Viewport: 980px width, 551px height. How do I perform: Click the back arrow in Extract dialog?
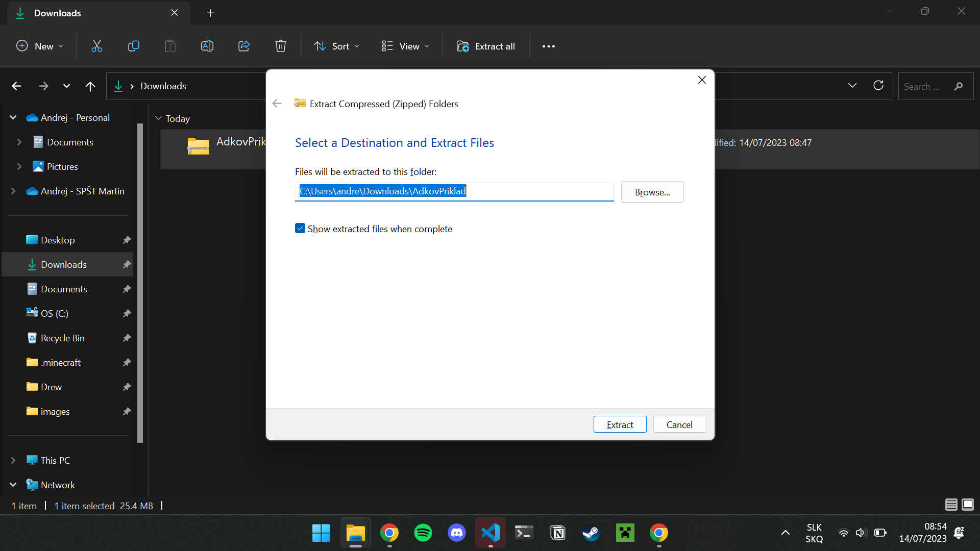point(277,104)
